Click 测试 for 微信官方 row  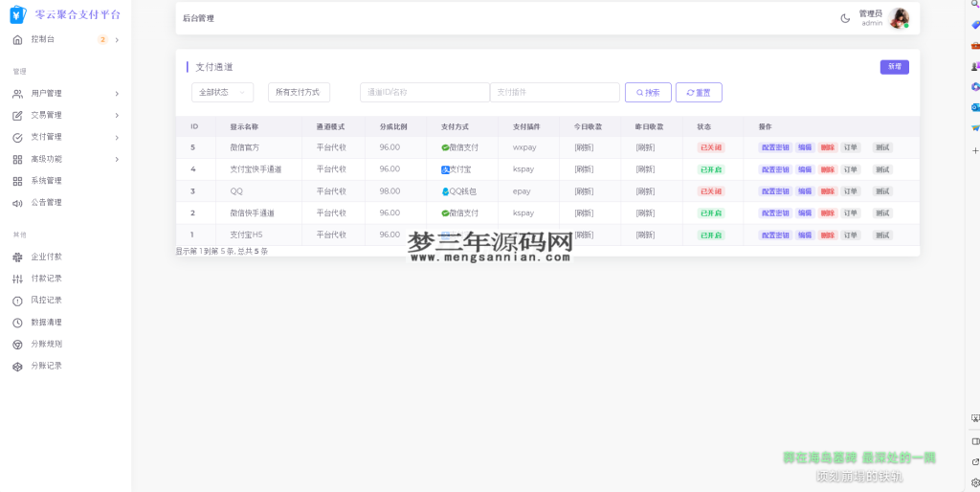[882, 148]
